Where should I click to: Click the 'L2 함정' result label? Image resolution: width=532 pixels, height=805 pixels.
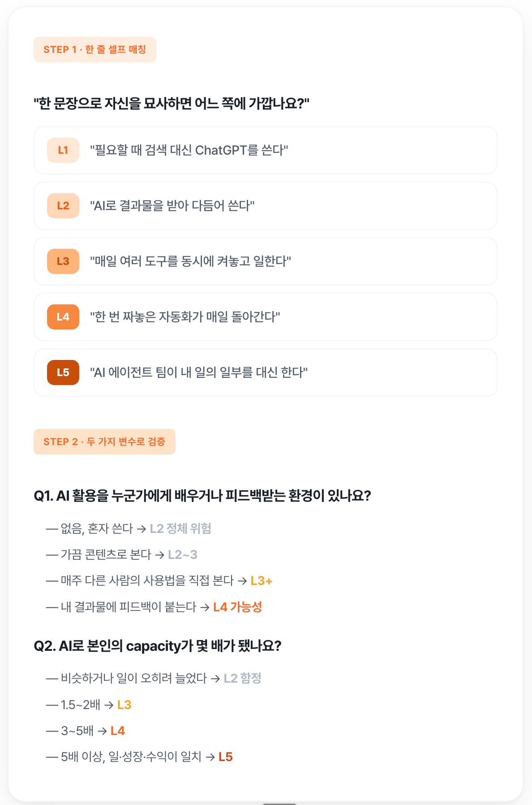coord(242,679)
